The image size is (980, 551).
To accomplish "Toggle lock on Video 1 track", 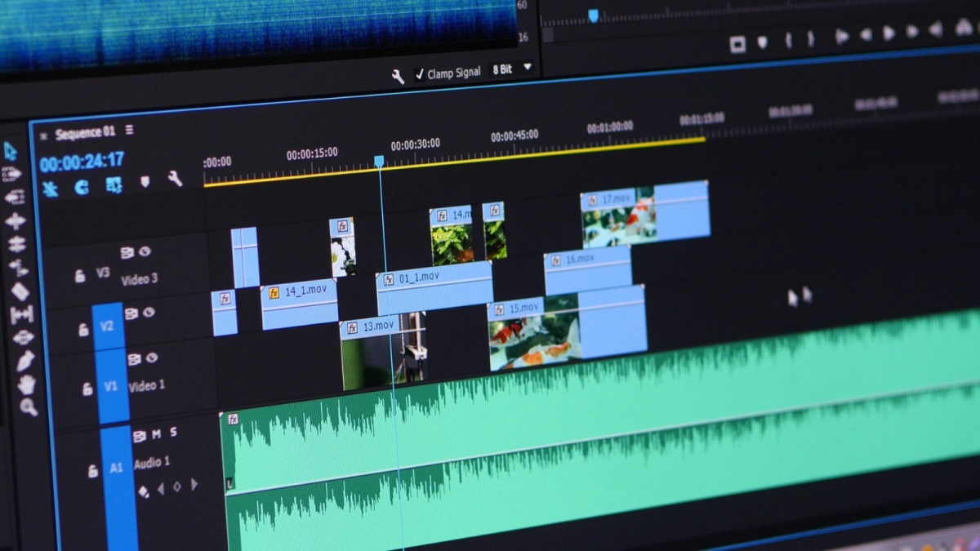I will [x=87, y=389].
